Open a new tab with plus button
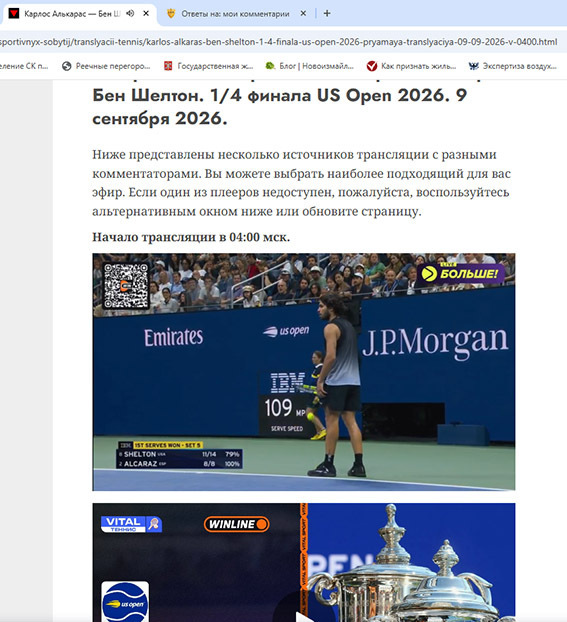 pyautogui.click(x=327, y=13)
